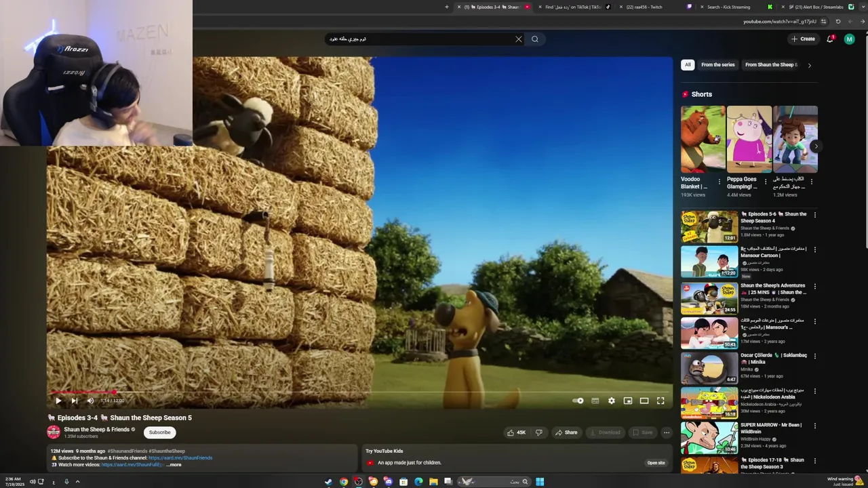The image size is (868, 488).
Task: Open the taskbar volume icon
Action: [32, 482]
